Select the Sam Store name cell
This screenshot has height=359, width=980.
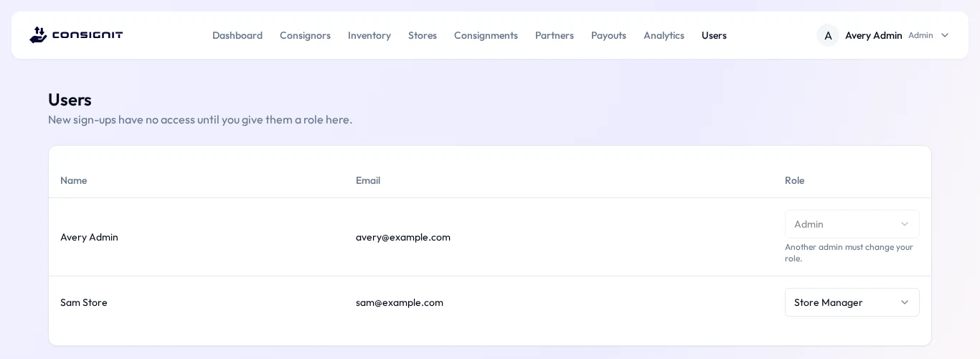coord(84,302)
